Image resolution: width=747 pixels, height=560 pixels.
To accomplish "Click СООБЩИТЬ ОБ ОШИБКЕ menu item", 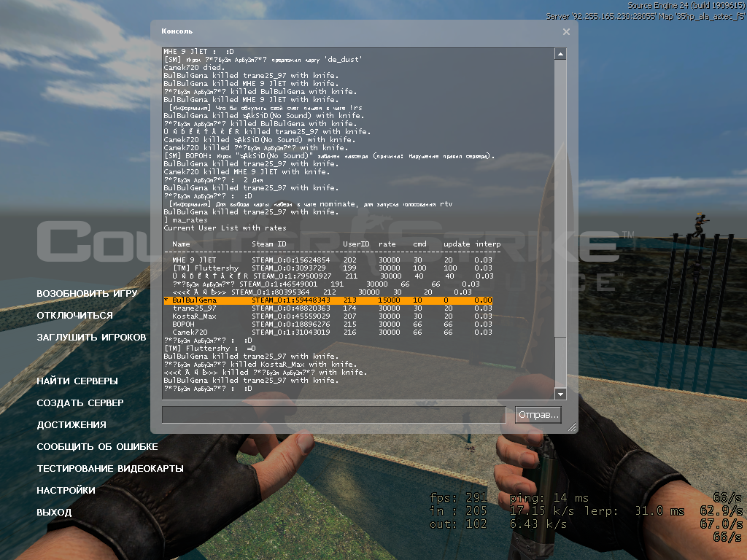I will pos(97,447).
